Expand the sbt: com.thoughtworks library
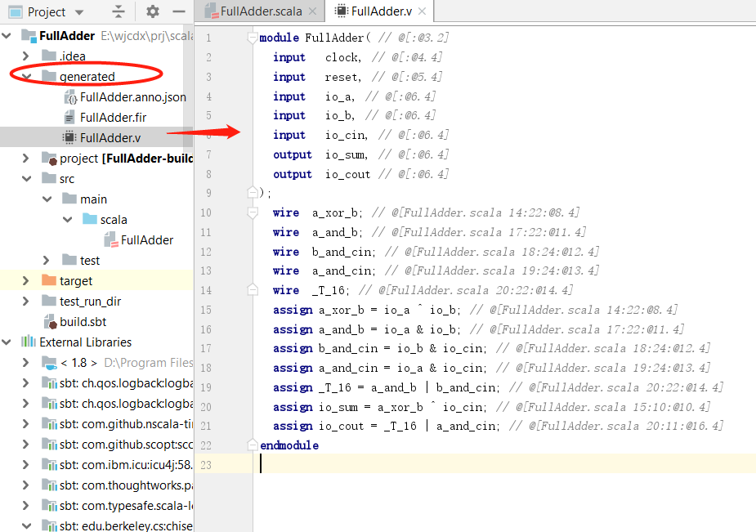Image resolution: width=756 pixels, height=532 pixels. tap(26, 485)
